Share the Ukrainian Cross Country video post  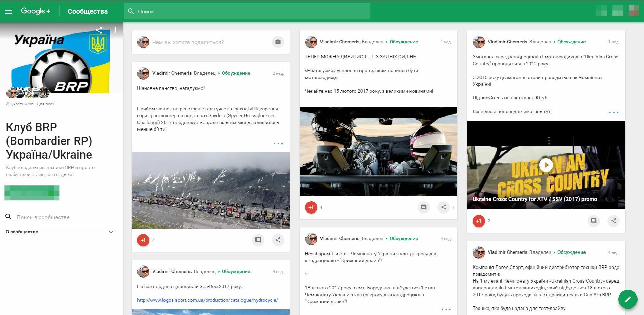(614, 221)
